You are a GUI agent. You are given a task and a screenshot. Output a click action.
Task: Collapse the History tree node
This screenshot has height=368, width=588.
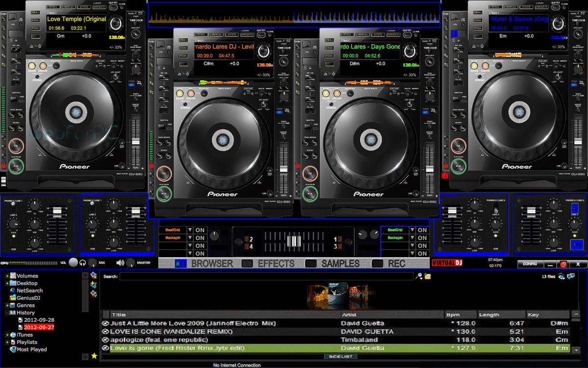(x=7, y=313)
